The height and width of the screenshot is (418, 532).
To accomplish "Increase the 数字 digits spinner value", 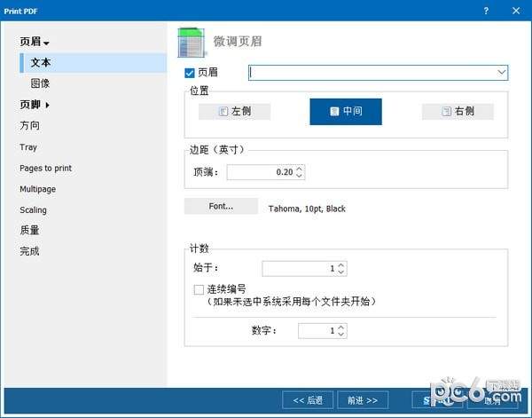I will (341, 327).
